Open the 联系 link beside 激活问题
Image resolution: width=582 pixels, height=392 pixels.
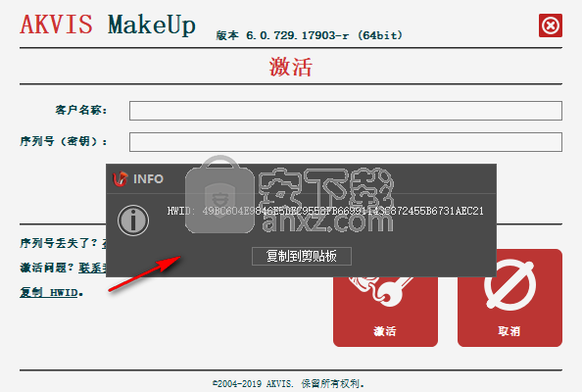coord(93,268)
